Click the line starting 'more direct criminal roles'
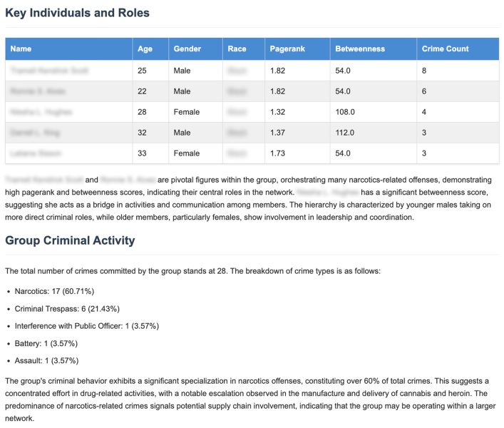This screenshot has width=504, height=428. pyautogui.click(x=210, y=218)
